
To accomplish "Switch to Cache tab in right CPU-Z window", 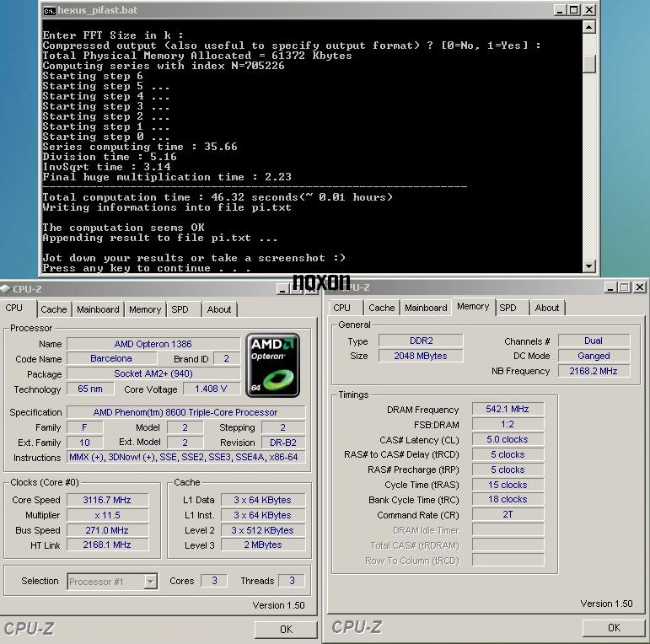I will 381,308.
